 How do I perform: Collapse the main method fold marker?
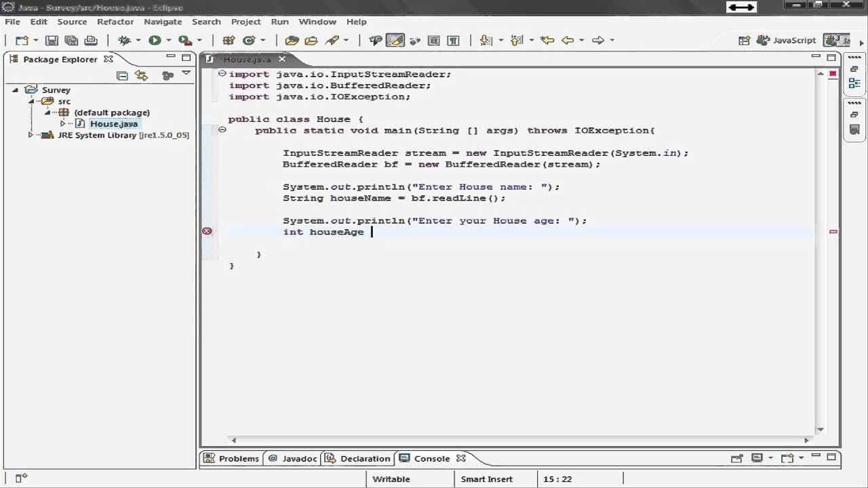222,130
